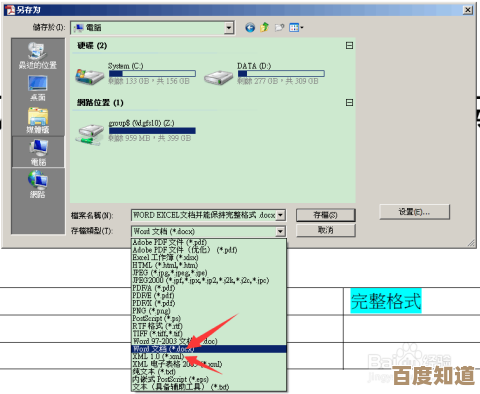Image resolution: width=480 pixels, height=394 pixels.
Task: Click the Back navigation arrow icon
Action: [x=250, y=28]
